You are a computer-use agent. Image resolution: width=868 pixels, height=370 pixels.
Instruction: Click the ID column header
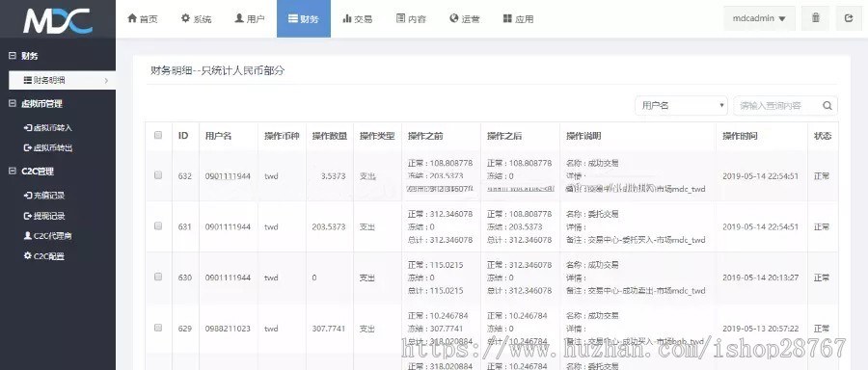(183, 136)
